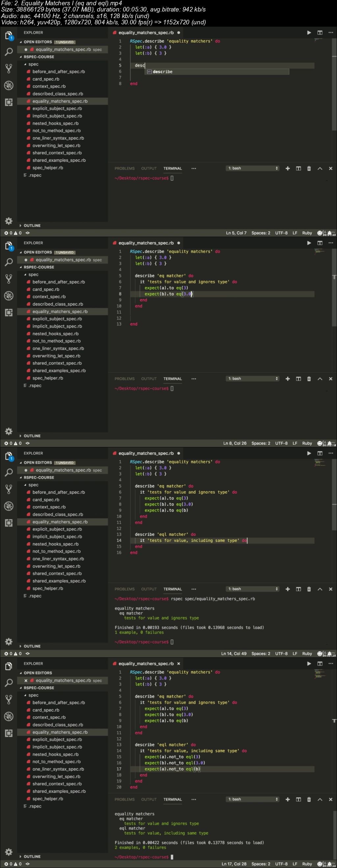Click 'Ln 17, Col 28' cursor position indicator
The image size is (337, 868).
(x=234, y=864)
